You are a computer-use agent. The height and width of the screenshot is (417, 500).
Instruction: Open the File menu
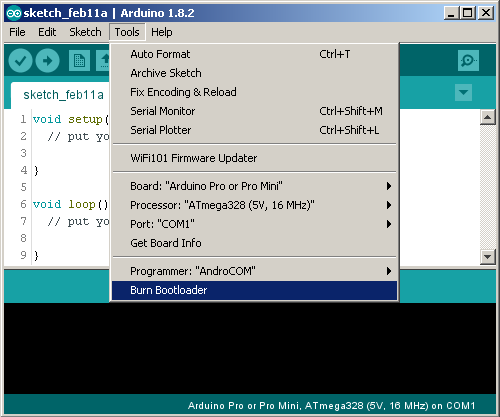[x=17, y=32]
